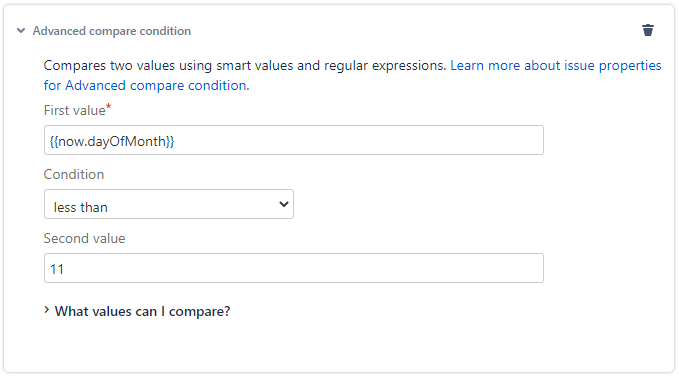The image size is (679, 379).
Task: Click the value 11 in Second value
Action: click(x=57, y=269)
